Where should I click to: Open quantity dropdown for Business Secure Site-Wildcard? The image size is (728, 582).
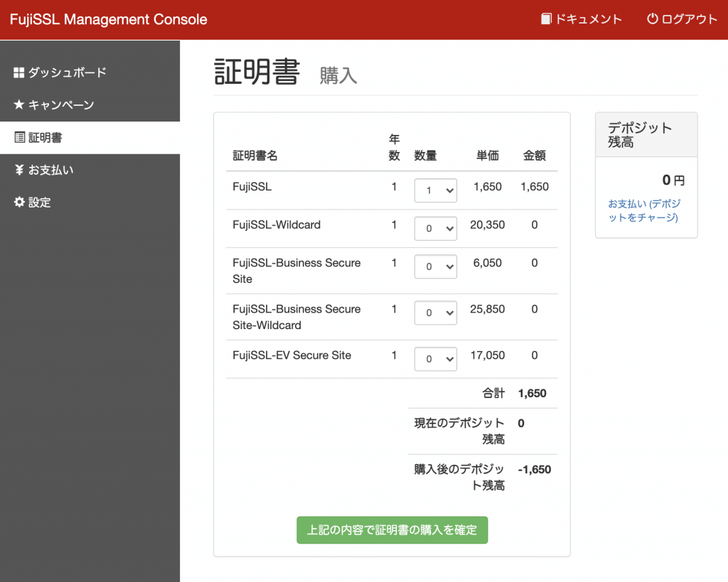coord(436,313)
